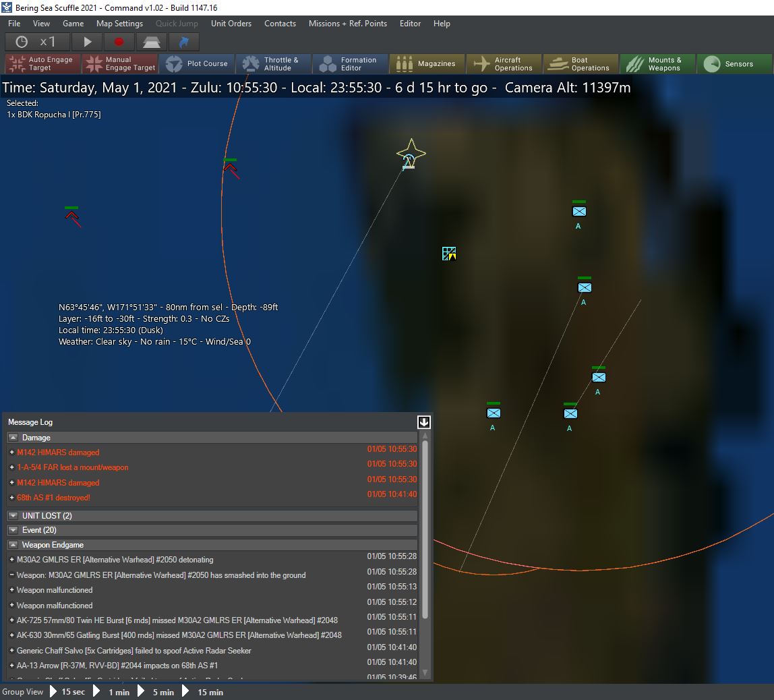Open Plot Course tool
Image resolution: width=774 pixels, height=700 pixels.
[x=197, y=63]
